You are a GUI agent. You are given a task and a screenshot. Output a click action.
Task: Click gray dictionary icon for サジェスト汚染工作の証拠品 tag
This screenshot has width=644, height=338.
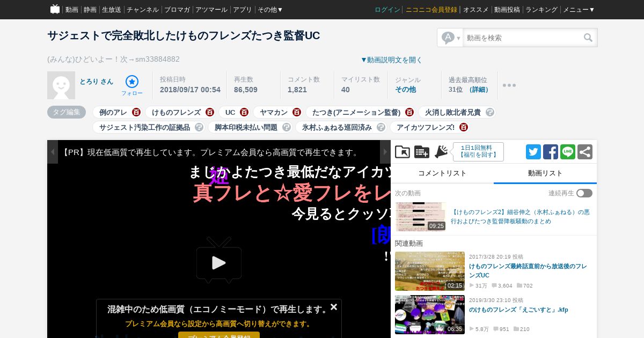tap(199, 127)
